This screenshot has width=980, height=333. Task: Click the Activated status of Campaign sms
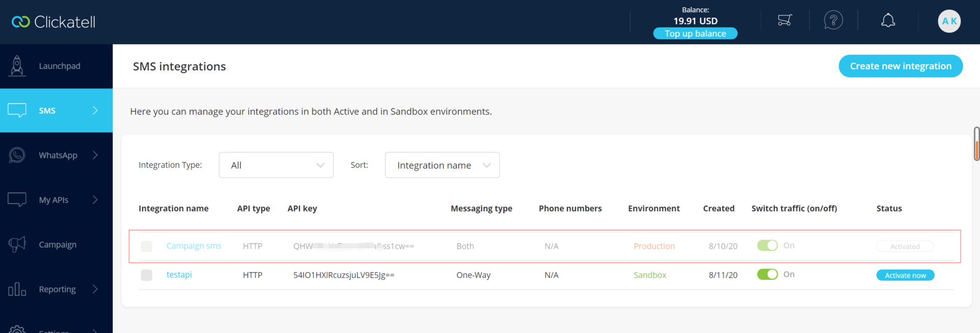click(x=905, y=246)
